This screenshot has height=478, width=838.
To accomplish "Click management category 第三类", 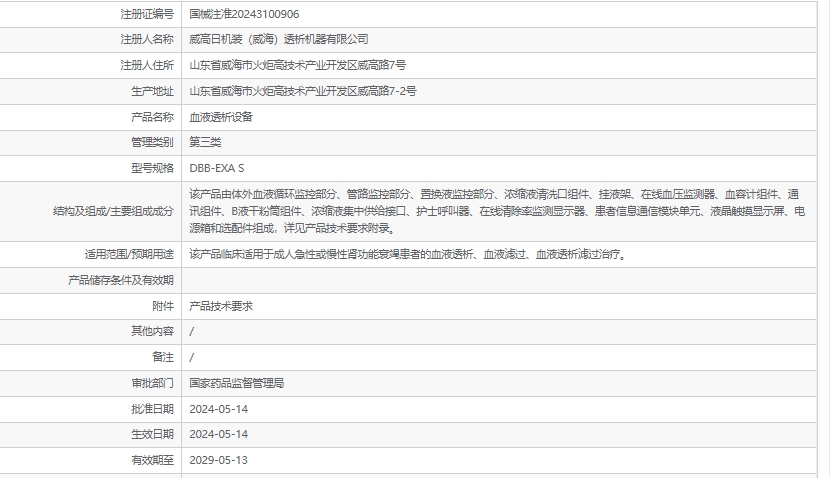I will 205,142.
